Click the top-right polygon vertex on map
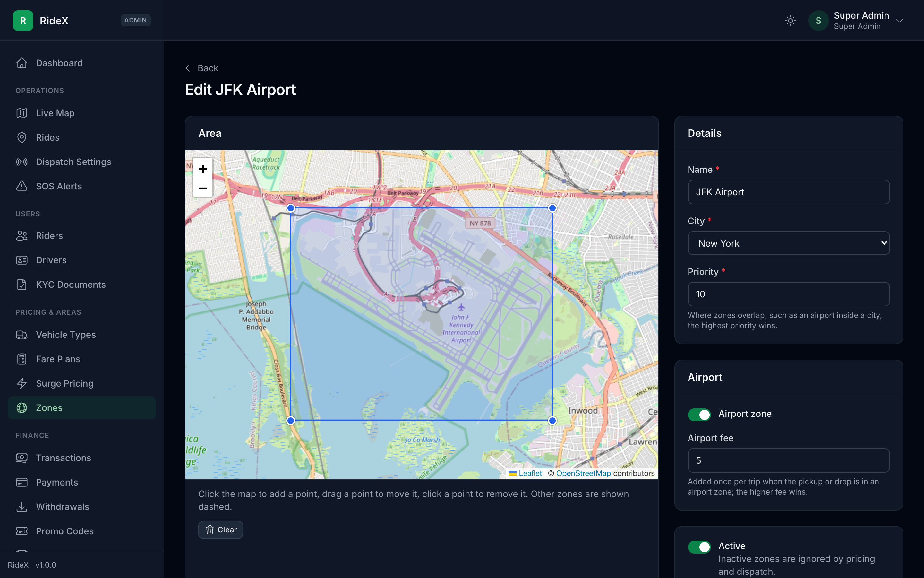Viewport: 924px width, 578px height. (552, 208)
